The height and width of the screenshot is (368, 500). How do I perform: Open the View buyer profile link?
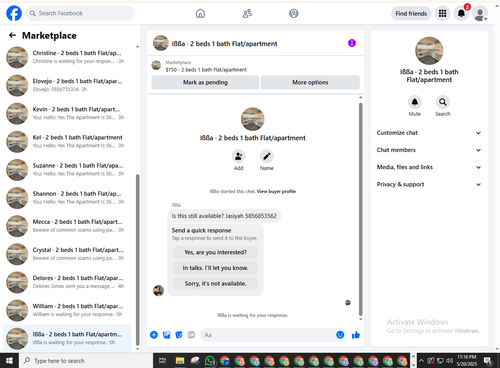pos(276,191)
